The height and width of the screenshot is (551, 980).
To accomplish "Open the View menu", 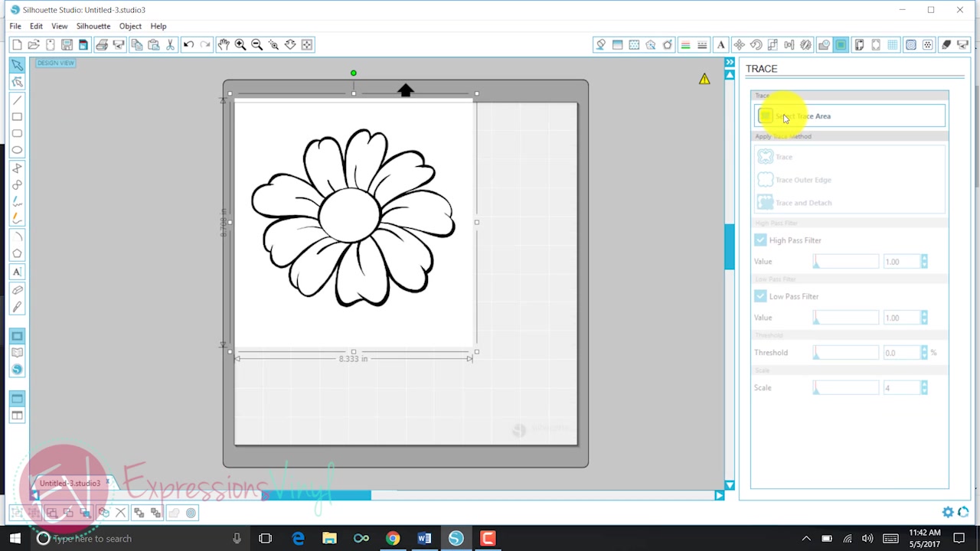I will click(59, 26).
